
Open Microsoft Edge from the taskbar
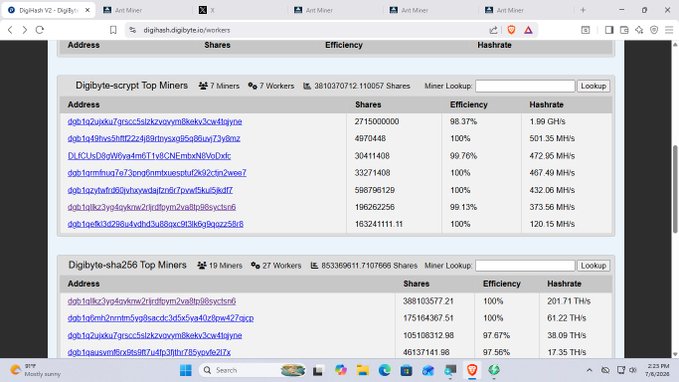[385, 370]
